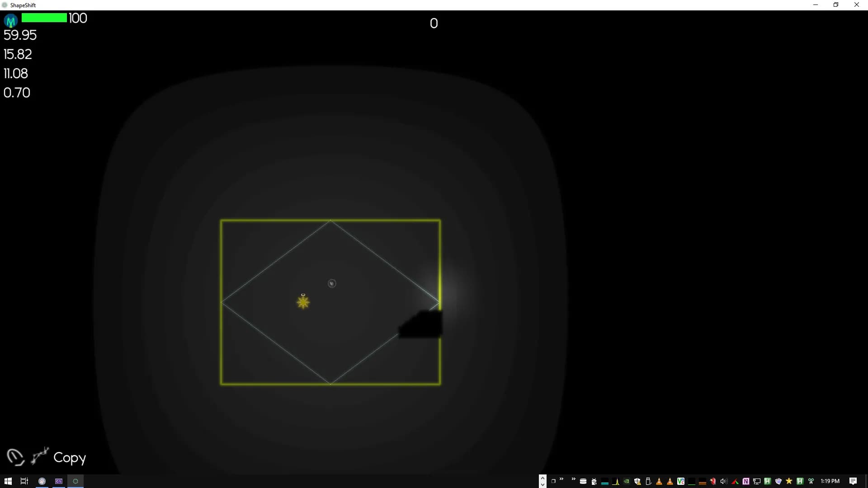This screenshot has height=488, width=868.
Task: Open the 1:19 PM clock flyout
Action: click(830, 481)
